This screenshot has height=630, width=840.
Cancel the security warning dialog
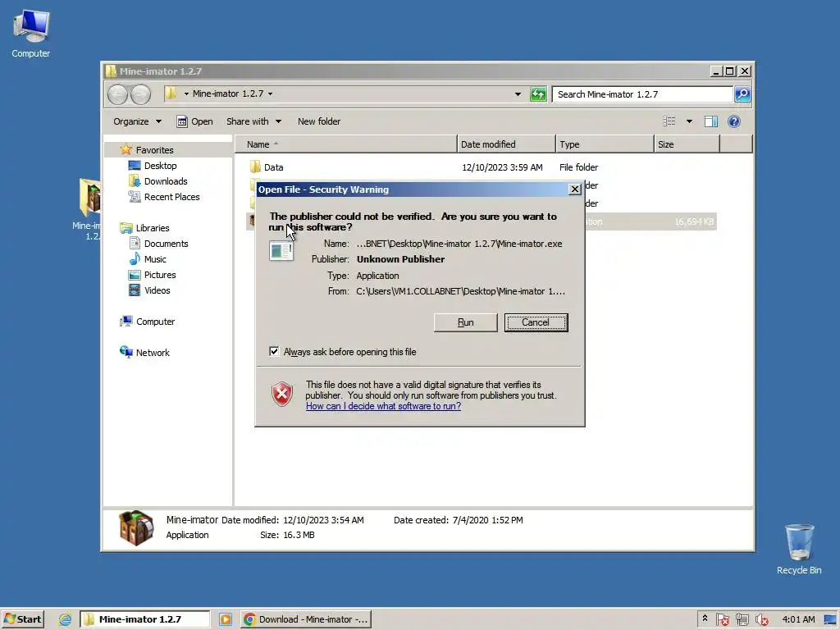(536, 322)
